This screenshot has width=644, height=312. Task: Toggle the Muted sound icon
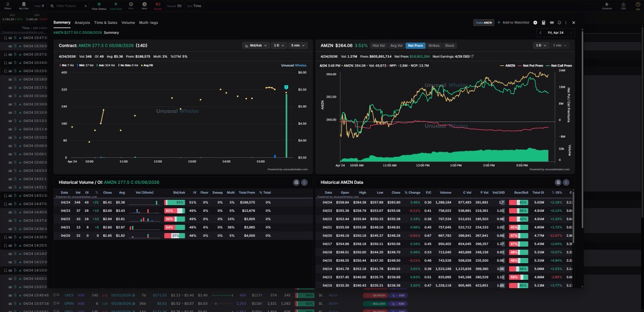(158, 6)
